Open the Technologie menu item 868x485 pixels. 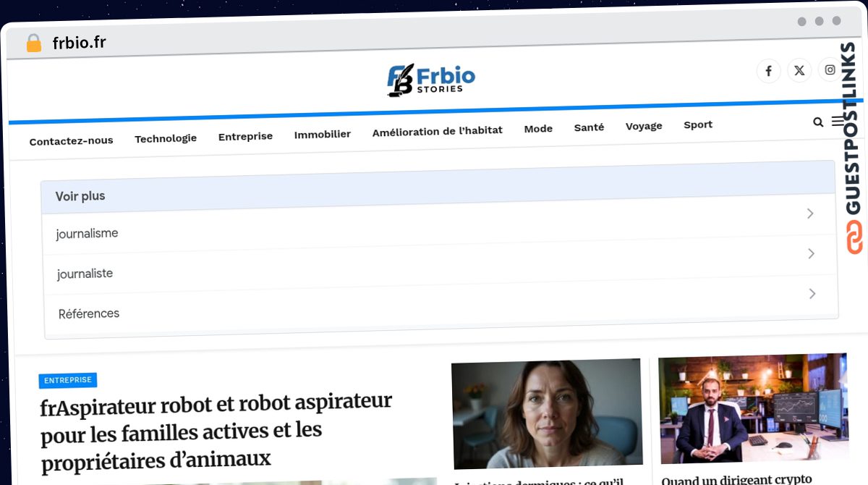click(x=166, y=138)
